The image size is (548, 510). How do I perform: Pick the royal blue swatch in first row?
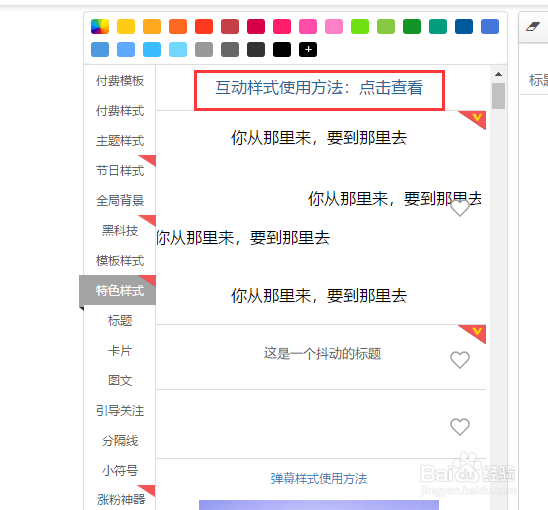click(490, 27)
